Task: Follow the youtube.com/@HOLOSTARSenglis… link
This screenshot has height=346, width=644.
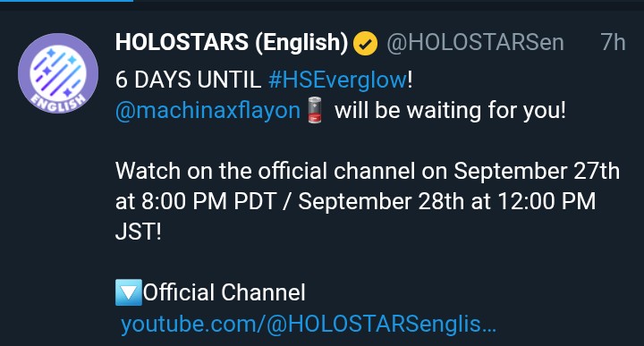Action: [x=309, y=324]
